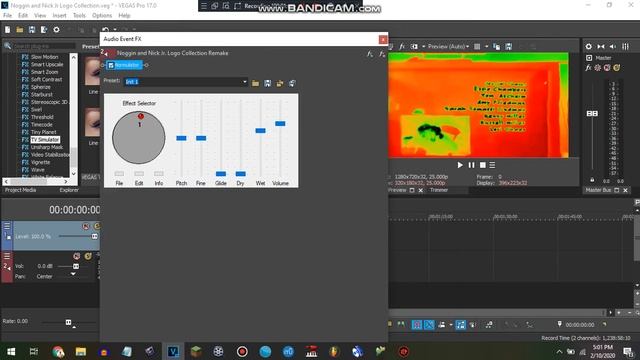
Task: Switch to the Trimmer tab
Action: [439, 190]
